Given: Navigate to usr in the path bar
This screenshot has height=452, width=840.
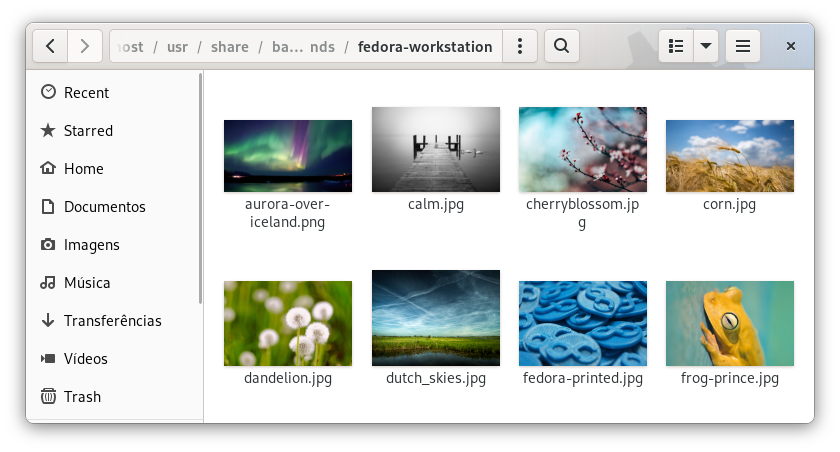Looking at the screenshot, I should (177, 47).
